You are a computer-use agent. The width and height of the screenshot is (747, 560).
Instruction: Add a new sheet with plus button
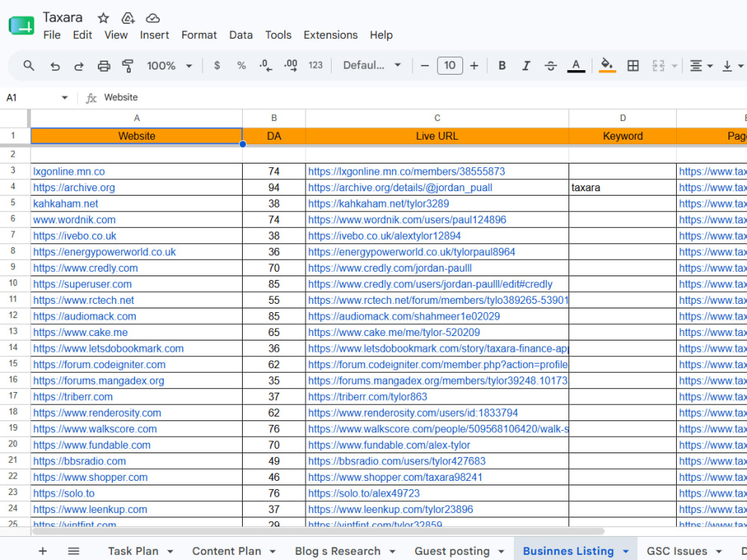[43, 551]
